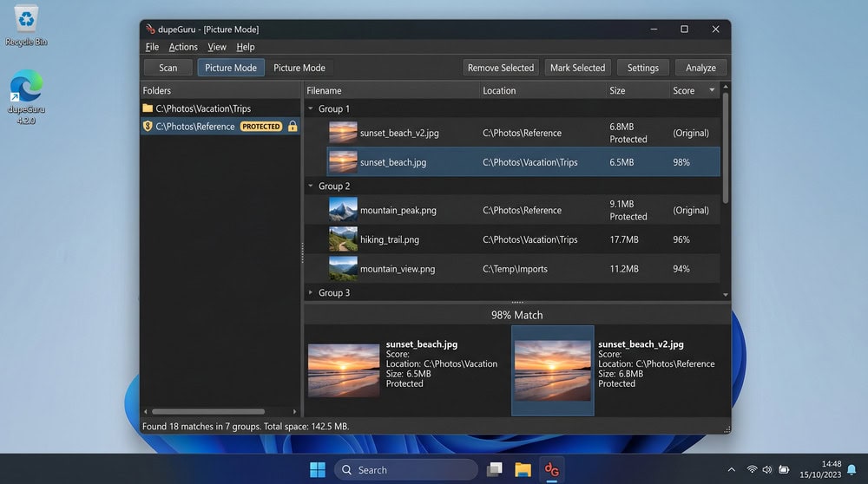Click the results list vertical scrollbar thumb
868x484 pixels.
pos(725,147)
